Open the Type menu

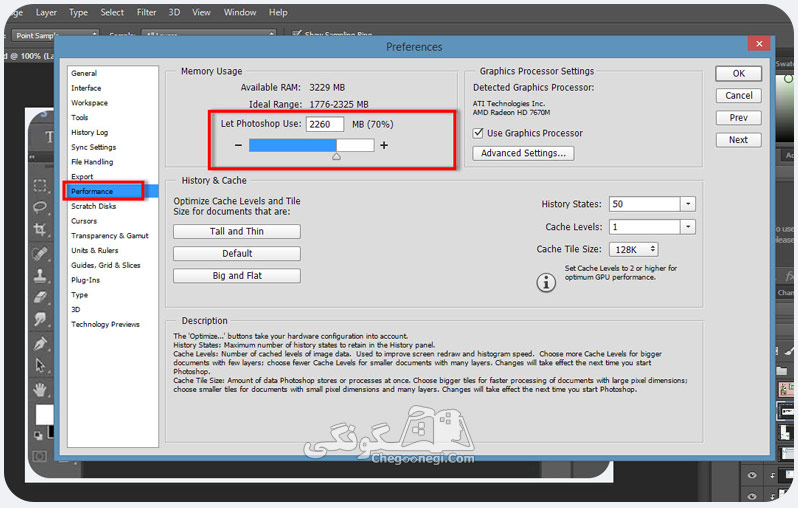(x=78, y=12)
